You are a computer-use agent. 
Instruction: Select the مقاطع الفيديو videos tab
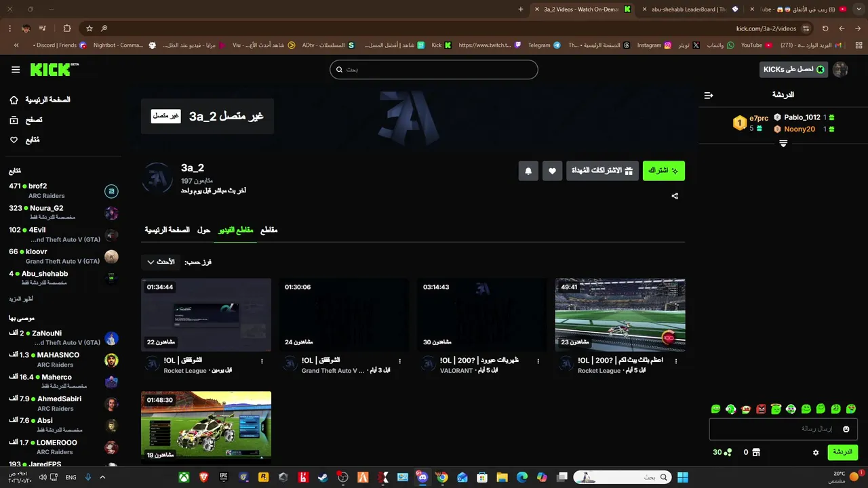(x=235, y=230)
